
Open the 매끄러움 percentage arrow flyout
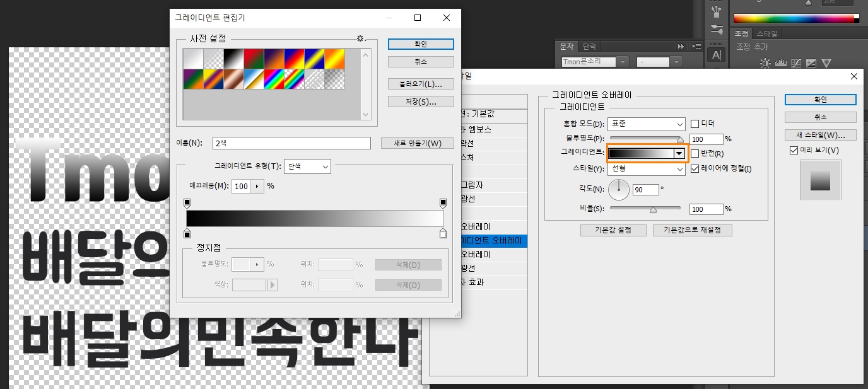point(257,186)
